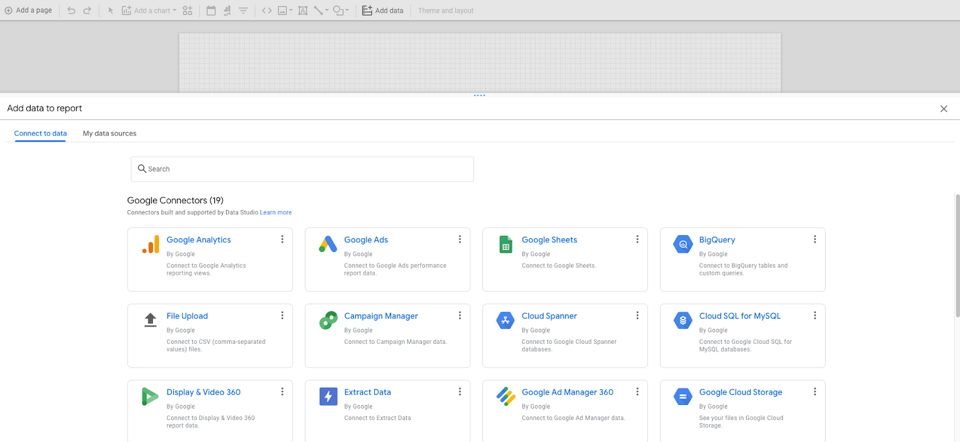Open the Learn more link
Viewport: 960px width, 442px height.
[276, 212]
